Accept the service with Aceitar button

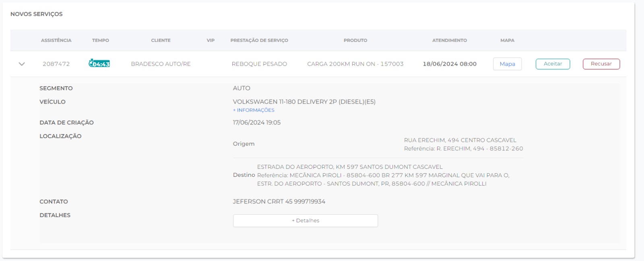[x=553, y=64]
